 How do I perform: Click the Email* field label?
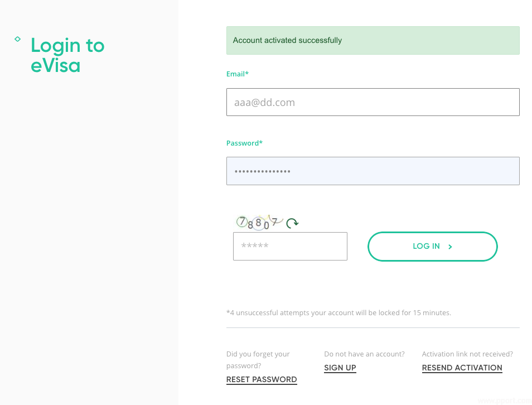click(238, 74)
